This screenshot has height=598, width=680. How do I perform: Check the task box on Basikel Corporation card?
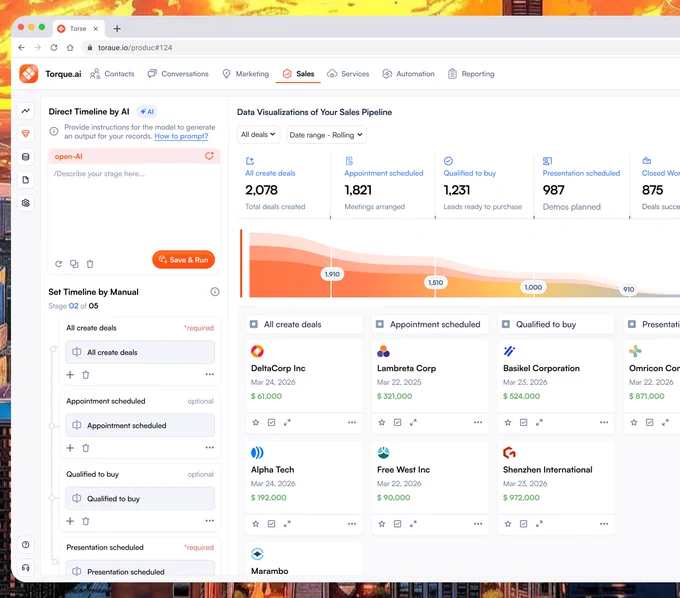(523, 422)
